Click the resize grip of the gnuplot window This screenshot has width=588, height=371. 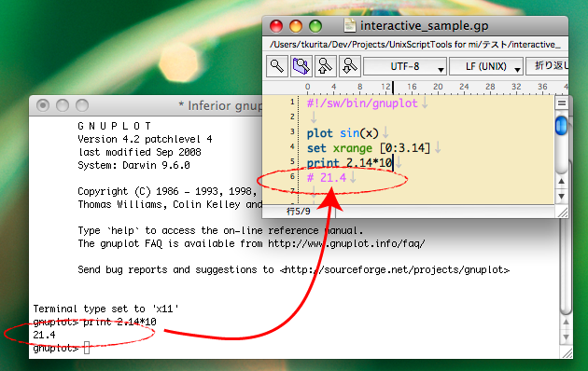[x=567, y=353]
